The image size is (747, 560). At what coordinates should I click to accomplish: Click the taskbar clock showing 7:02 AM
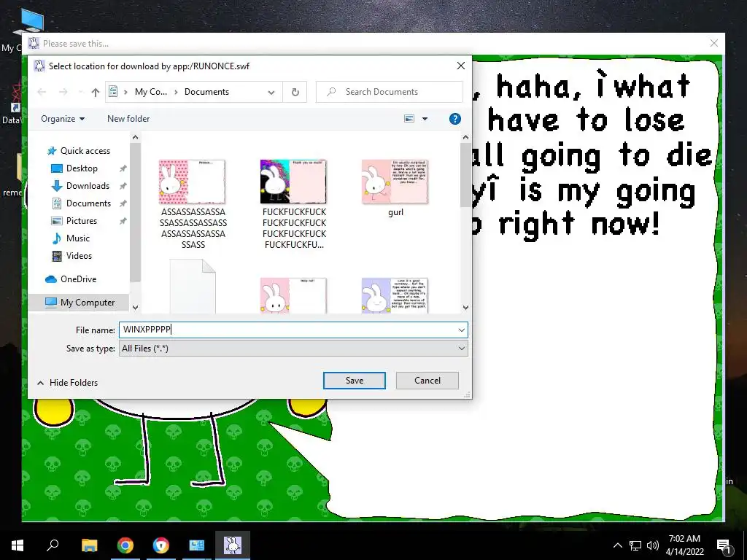[684, 545]
